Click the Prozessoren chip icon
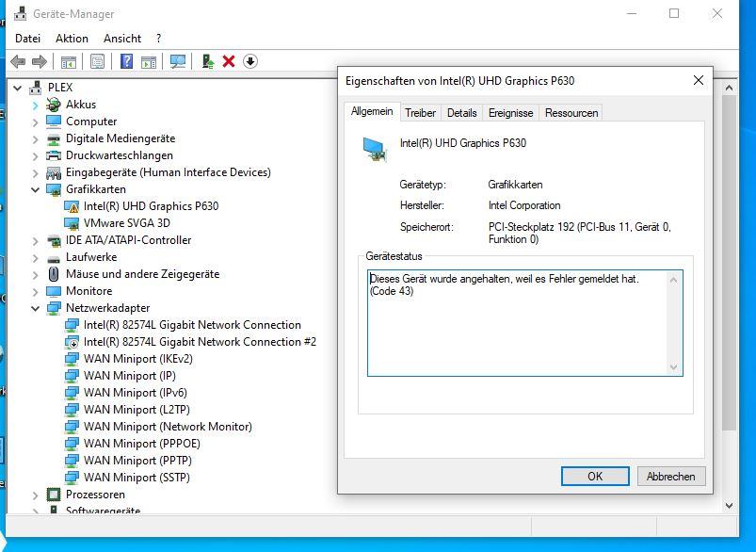Image resolution: width=756 pixels, height=552 pixels. tap(54, 495)
